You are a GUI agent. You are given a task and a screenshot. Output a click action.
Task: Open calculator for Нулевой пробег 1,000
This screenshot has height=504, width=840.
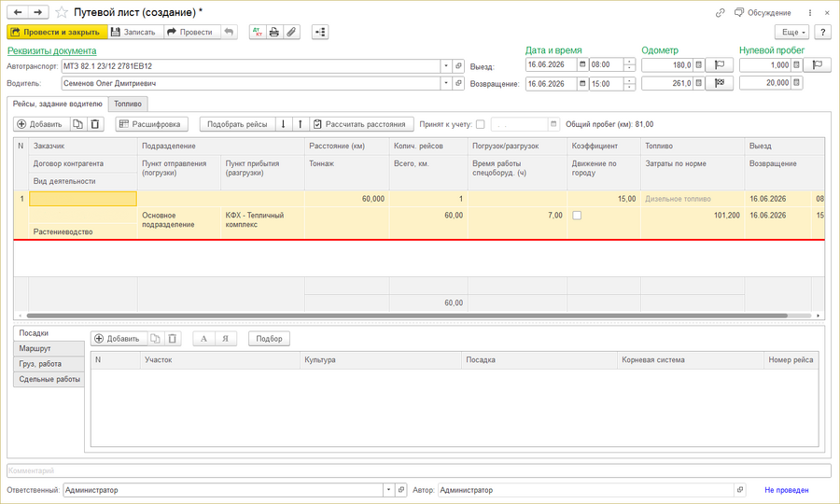(x=797, y=64)
